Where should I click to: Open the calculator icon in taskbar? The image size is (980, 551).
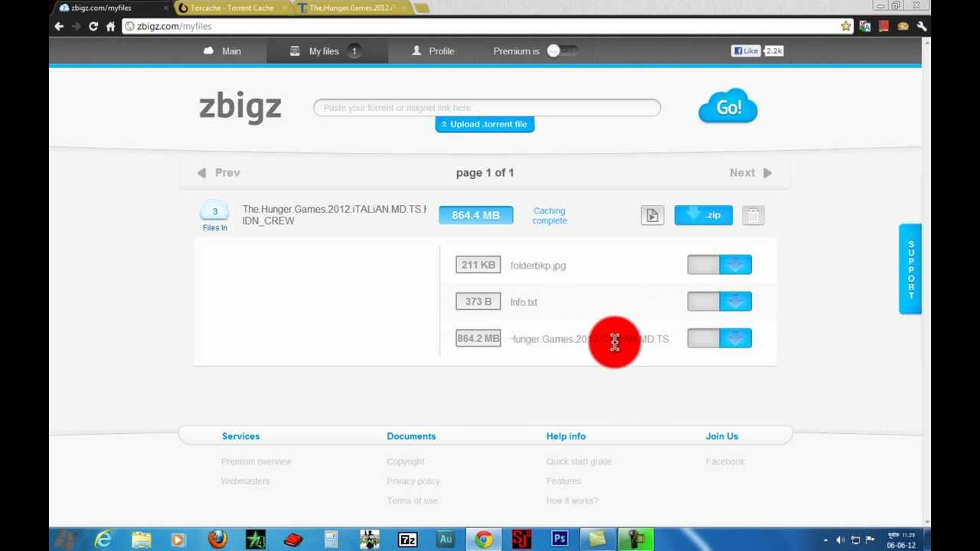click(331, 540)
